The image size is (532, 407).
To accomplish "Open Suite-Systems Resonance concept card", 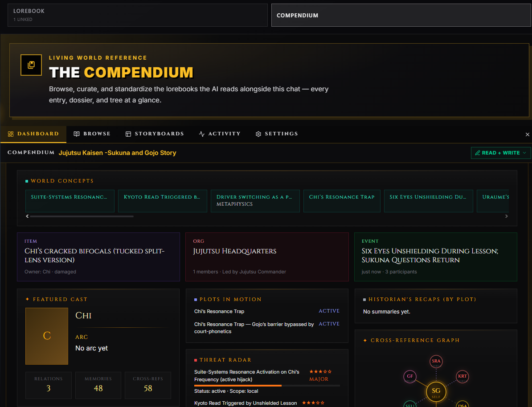I will (x=70, y=201).
